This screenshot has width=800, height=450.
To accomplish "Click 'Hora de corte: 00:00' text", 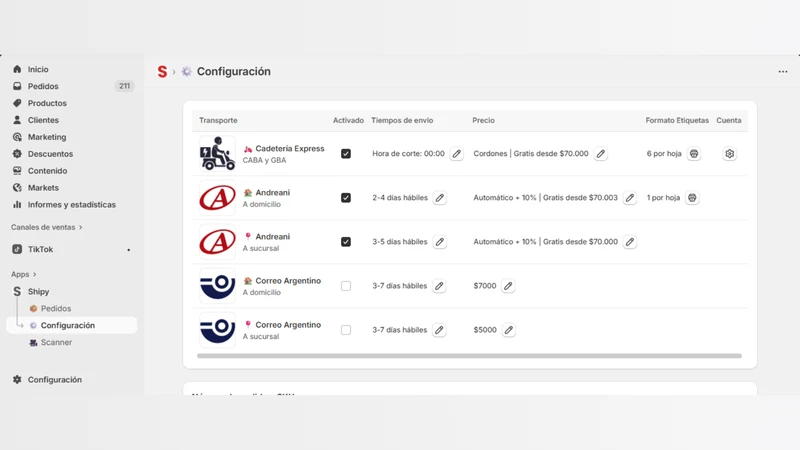I will [408, 154].
